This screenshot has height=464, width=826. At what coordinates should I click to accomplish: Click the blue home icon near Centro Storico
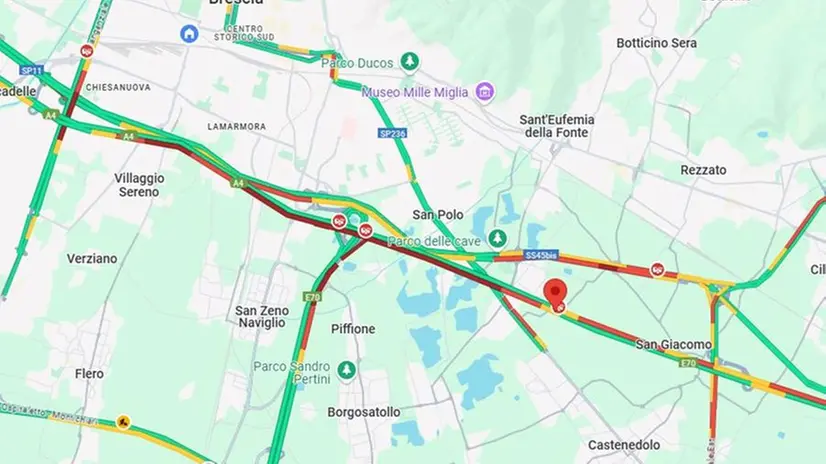click(x=189, y=34)
